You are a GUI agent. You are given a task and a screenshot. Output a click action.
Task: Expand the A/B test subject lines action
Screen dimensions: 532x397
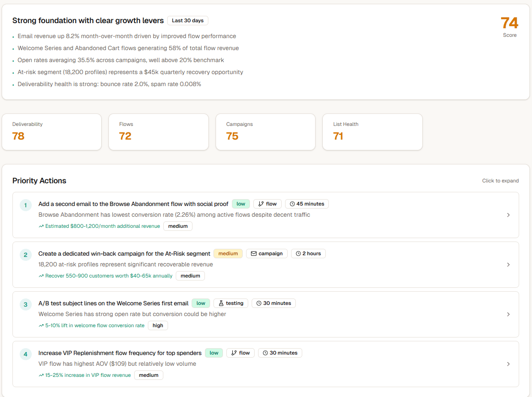pyautogui.click(x=508, y=314)
